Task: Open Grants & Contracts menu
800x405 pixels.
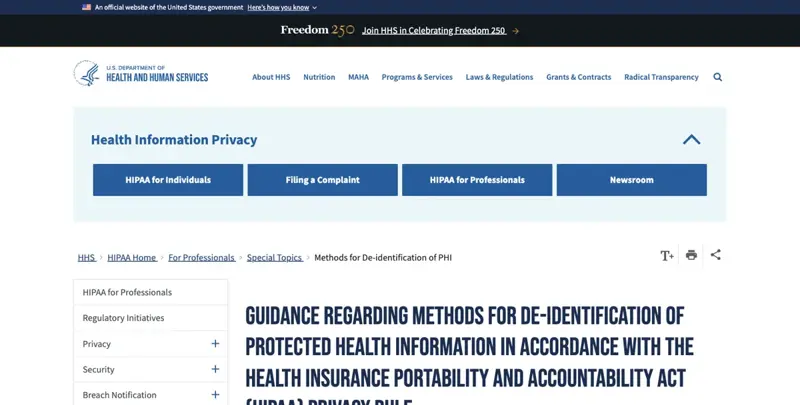Action: point(579,77)
